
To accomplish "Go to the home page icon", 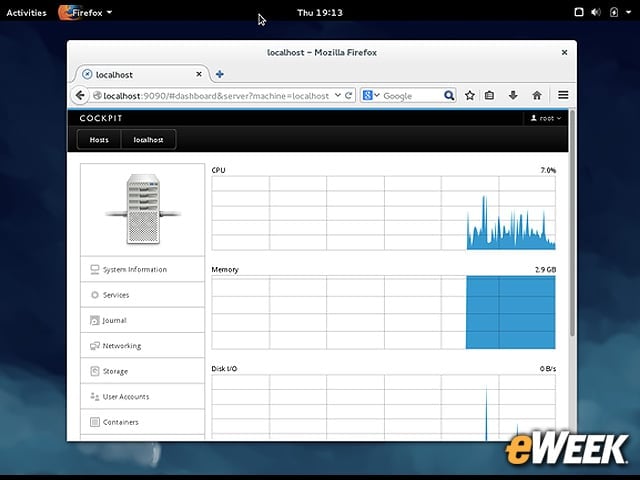I will coord(537,96).
